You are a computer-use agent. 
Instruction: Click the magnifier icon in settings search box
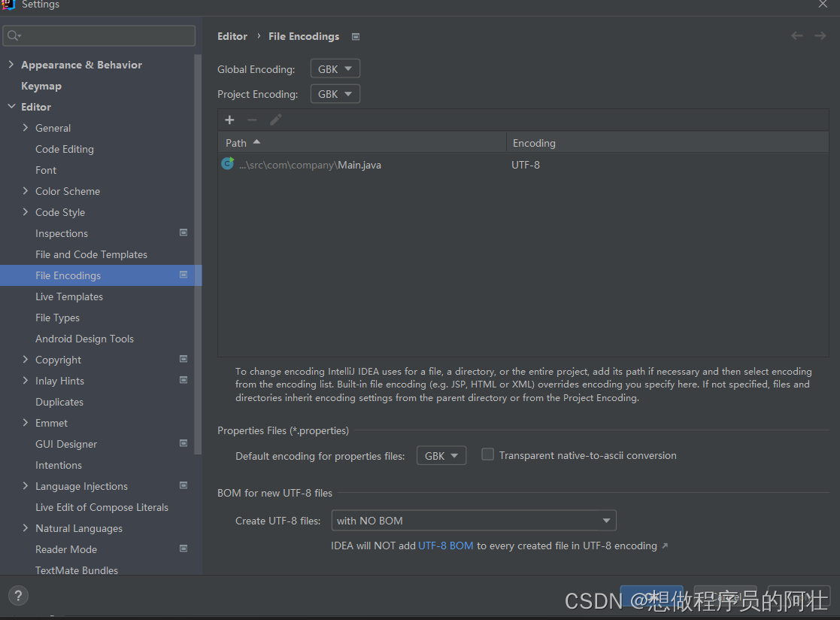point(14,35)
